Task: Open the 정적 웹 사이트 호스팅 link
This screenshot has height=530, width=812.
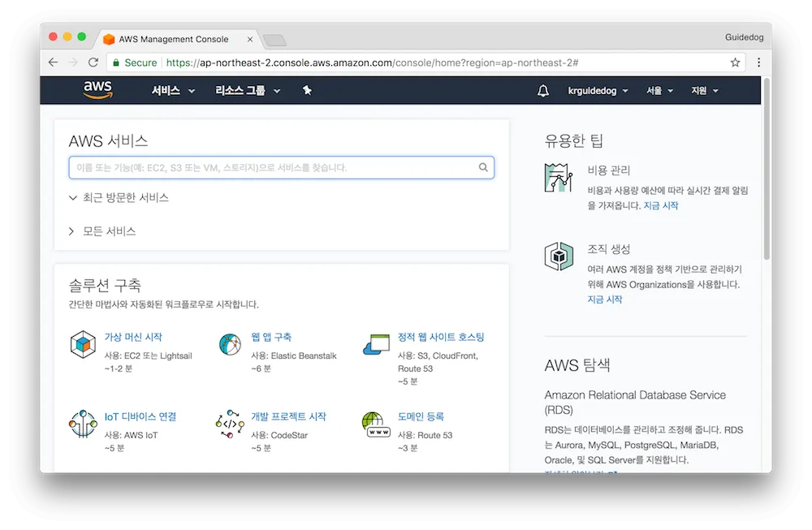Action: [x=441, y=337]
